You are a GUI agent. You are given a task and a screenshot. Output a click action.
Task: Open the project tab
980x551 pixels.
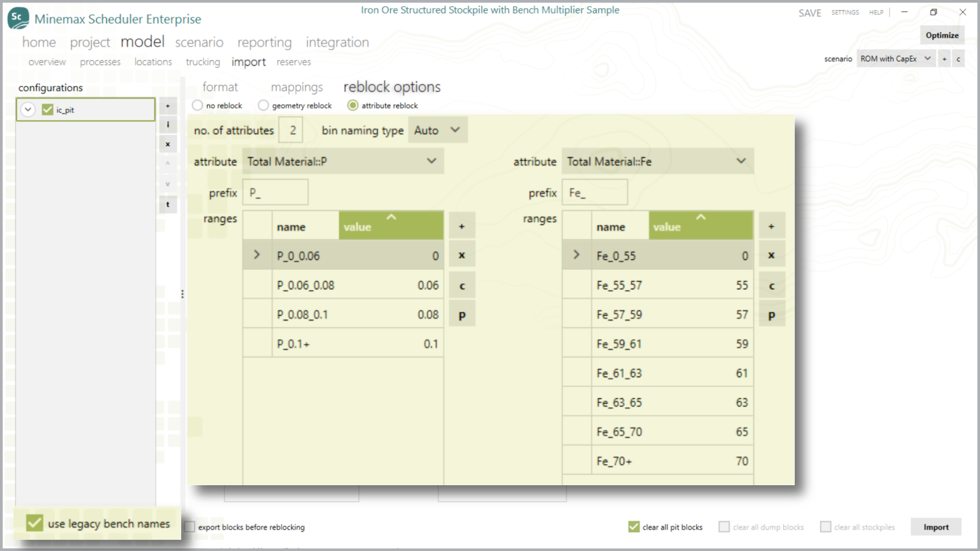click(90, 42)
